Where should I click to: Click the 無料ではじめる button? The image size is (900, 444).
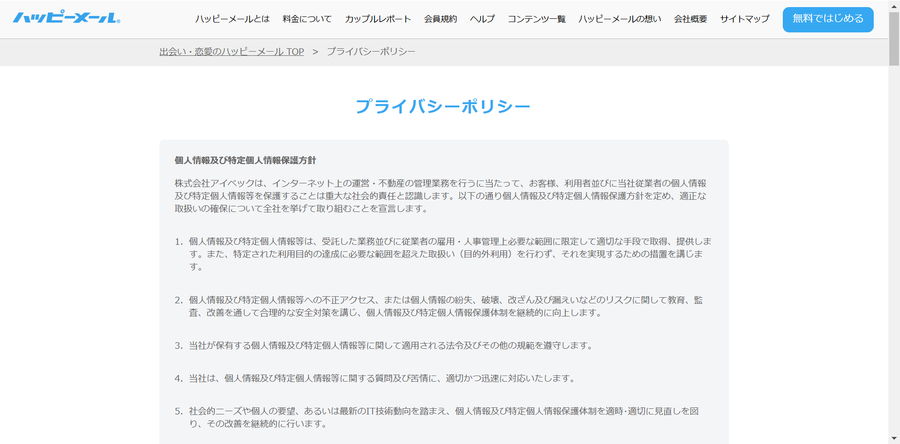click(x=828, y=19)
